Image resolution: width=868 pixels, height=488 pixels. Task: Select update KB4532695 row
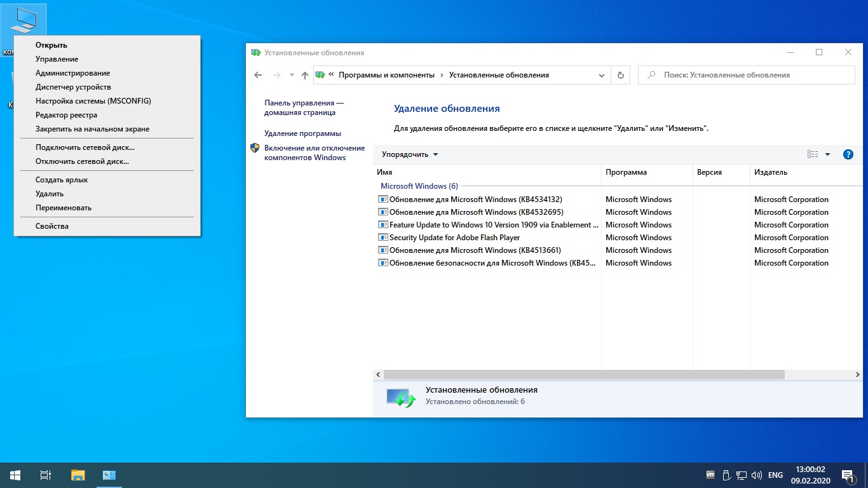[x=618, y=212]
